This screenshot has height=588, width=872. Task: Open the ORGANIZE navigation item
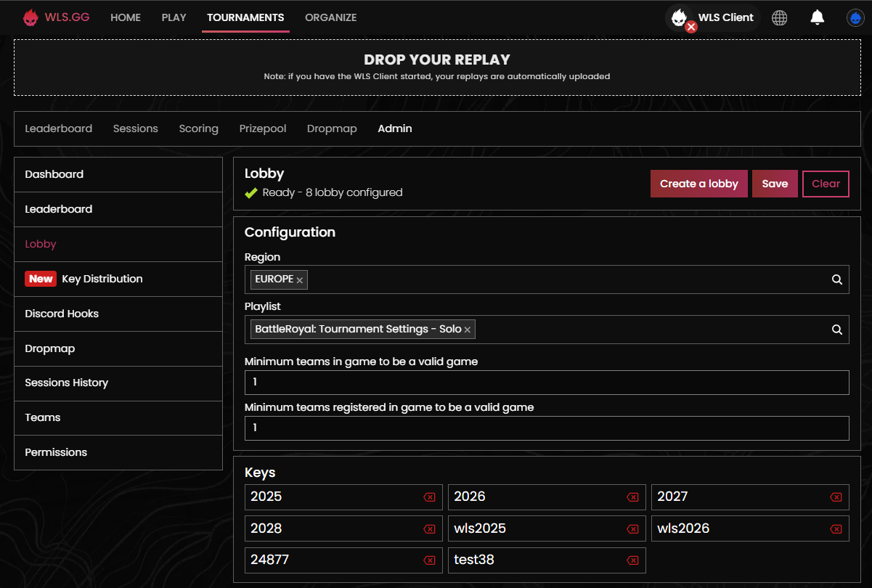coord(330,17)
